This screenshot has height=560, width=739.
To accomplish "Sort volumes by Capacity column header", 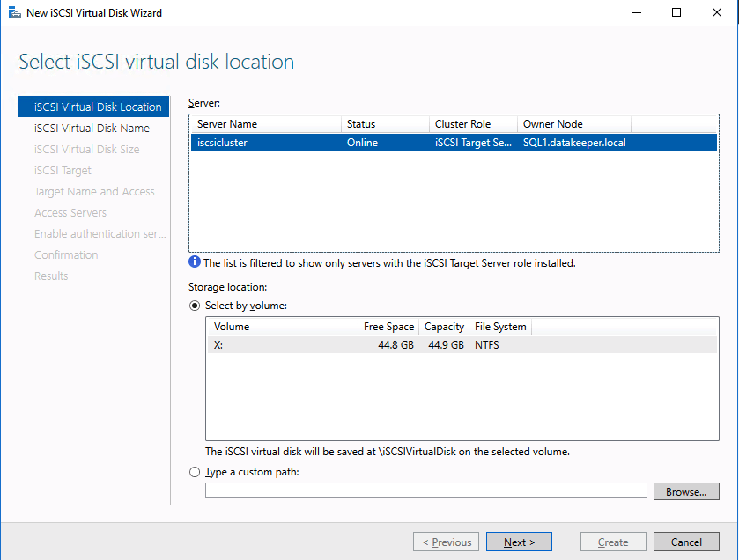I will pos(444,327).
